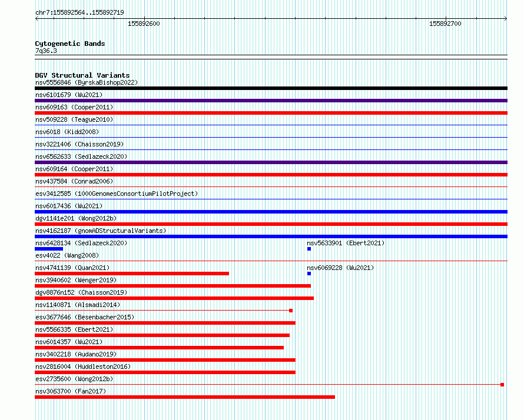Click red bar under nsv5566335
Image resolution: width=524 pixels, height=420 pixels.
(162, 335)
